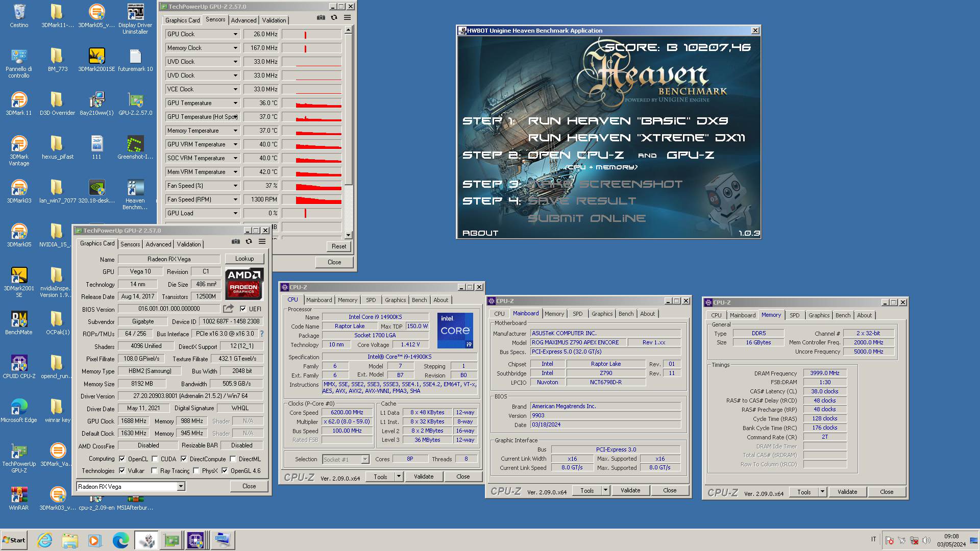980x551 pixels.
Task: Click About in the Heaven Benchmark app
Action: click(x=480, y=233)
